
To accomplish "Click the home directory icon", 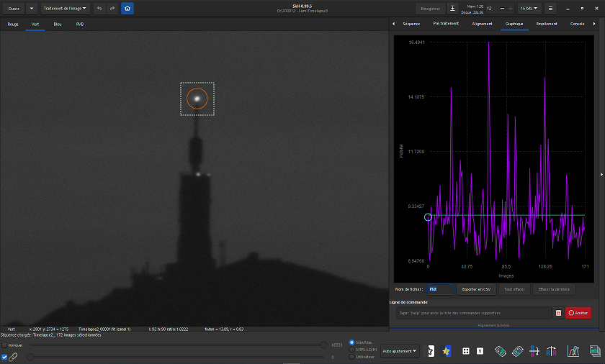I will (127, 9).
